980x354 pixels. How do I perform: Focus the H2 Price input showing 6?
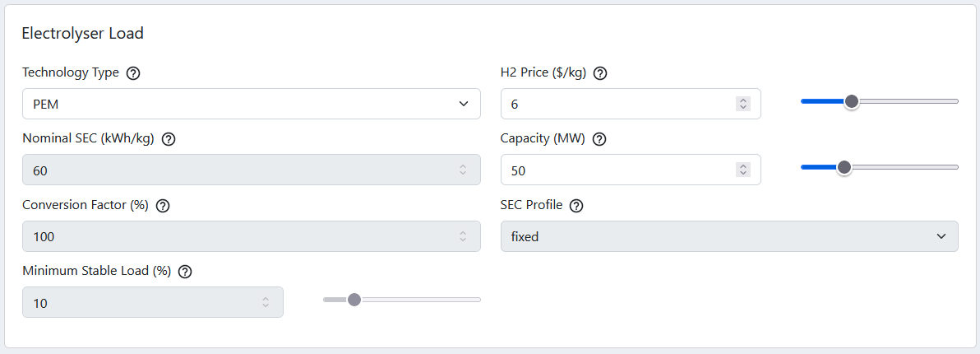[631, 104]
